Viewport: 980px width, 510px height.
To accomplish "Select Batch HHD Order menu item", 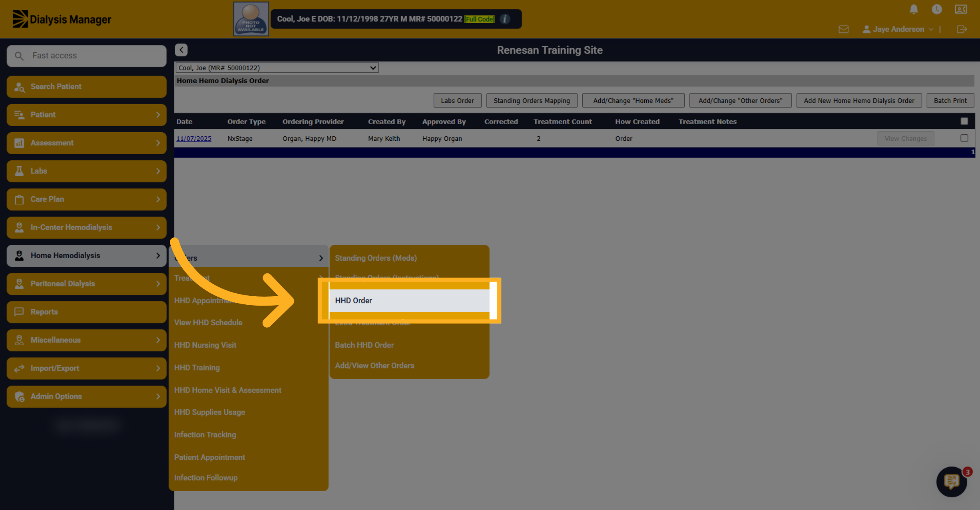I will [x=410, y=345].
